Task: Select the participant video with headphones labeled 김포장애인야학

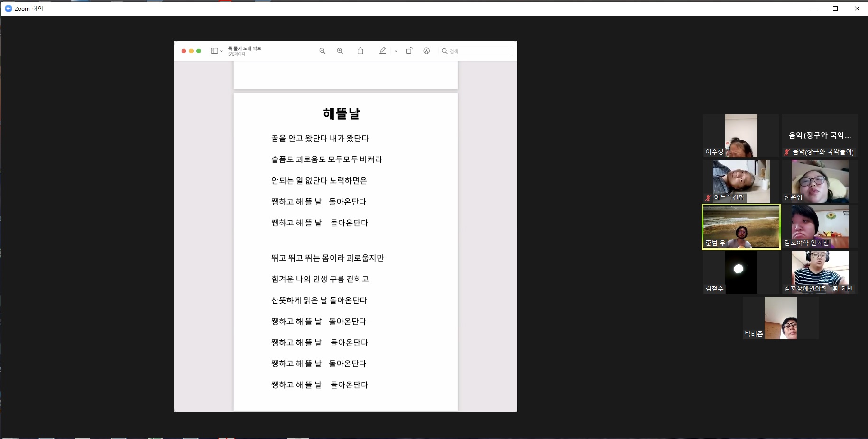Action: point(820,272)
